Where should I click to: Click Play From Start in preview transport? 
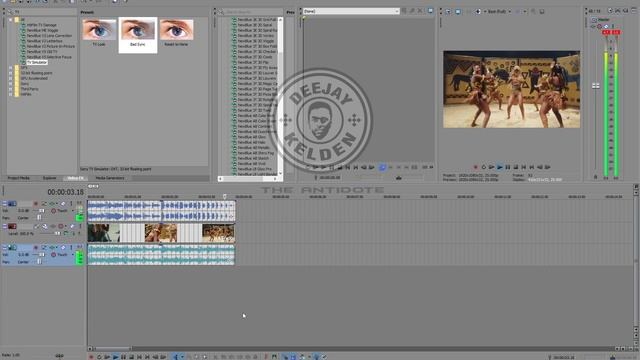tap(491, 167)
